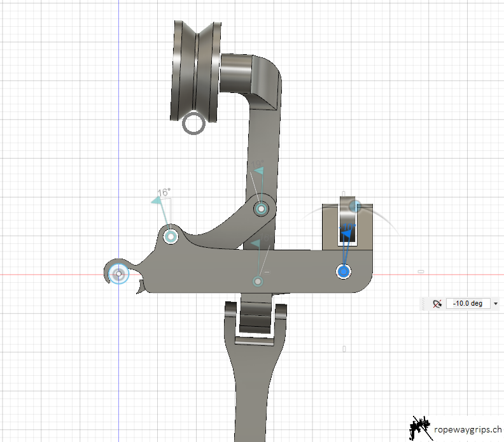This screenshot has height=442, width=504.
Task: Click the joint angle icon beside the degree field
Action: [437, 304]
